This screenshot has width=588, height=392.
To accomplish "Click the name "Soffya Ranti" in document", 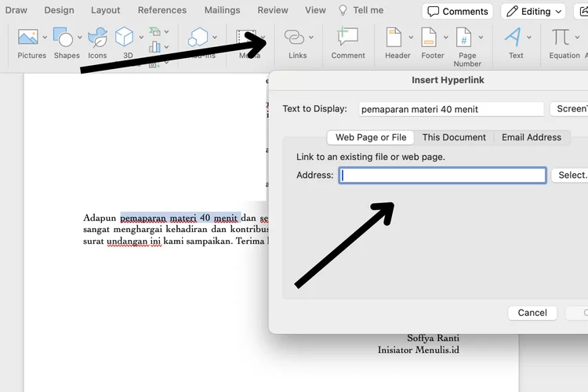I will 433,338.
